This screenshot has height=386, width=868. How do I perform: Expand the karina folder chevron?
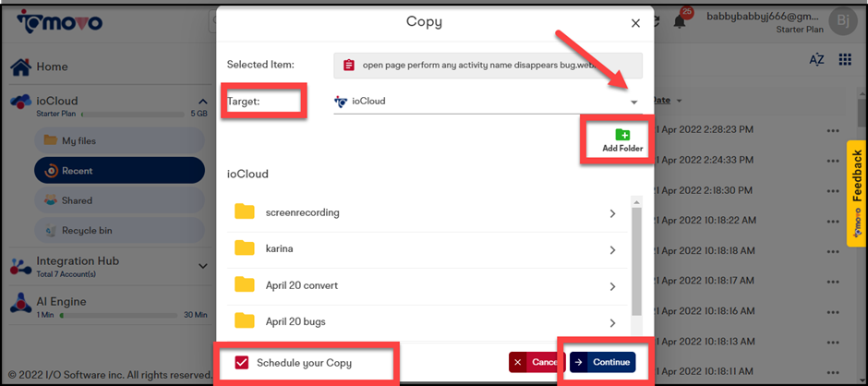pyautogui.click(x=612, y=249)
